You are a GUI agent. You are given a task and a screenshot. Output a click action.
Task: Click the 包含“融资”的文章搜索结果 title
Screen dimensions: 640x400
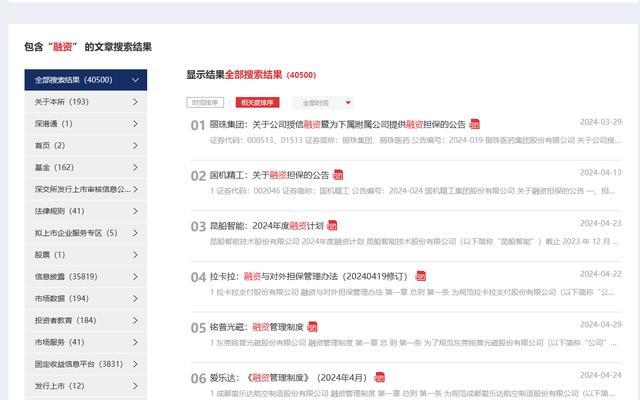88,47
